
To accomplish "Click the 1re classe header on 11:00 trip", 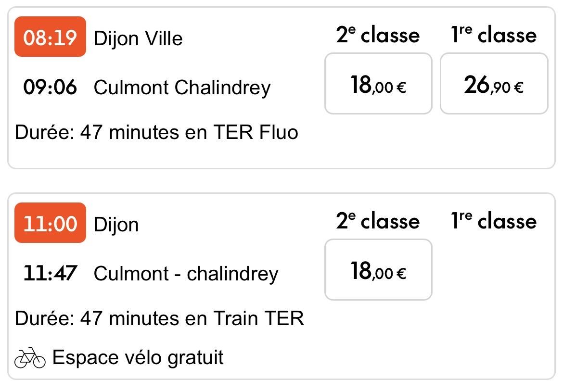I will pos(494,221).
